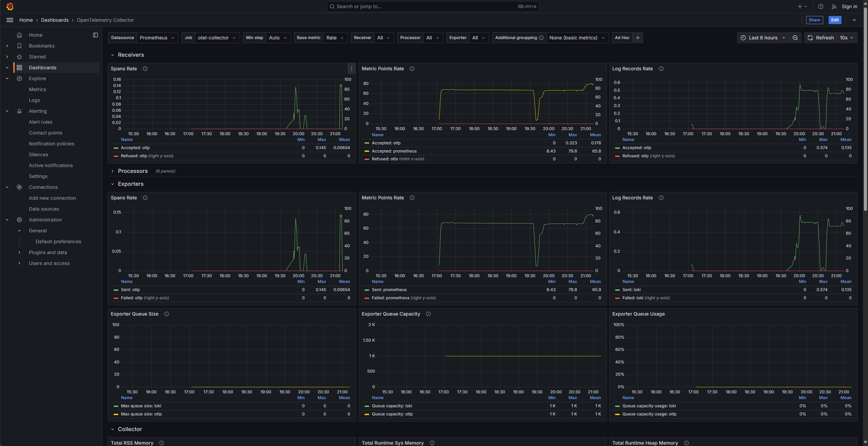
Task: Click the Starred star icon in sidebar
Action: click(x=19, y=57)
